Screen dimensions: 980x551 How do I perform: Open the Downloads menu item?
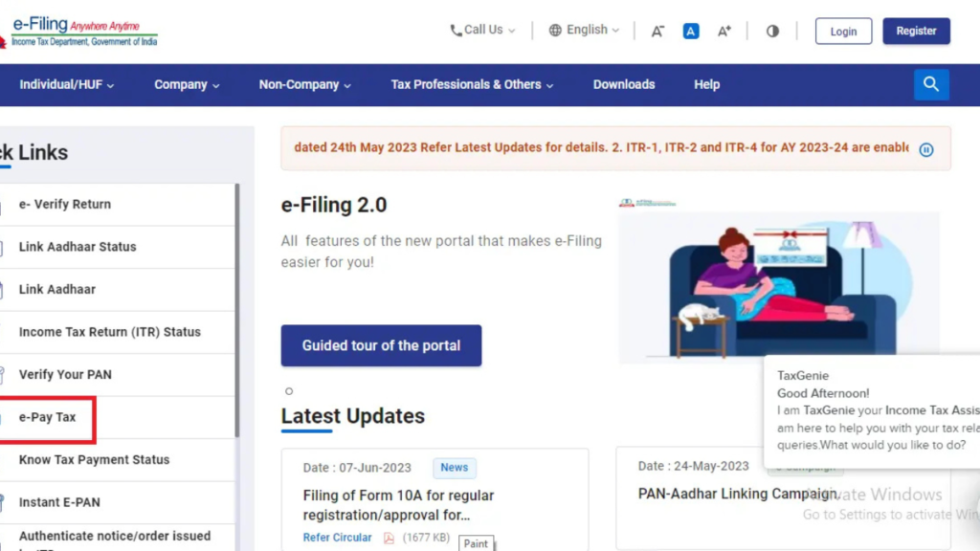624,84
